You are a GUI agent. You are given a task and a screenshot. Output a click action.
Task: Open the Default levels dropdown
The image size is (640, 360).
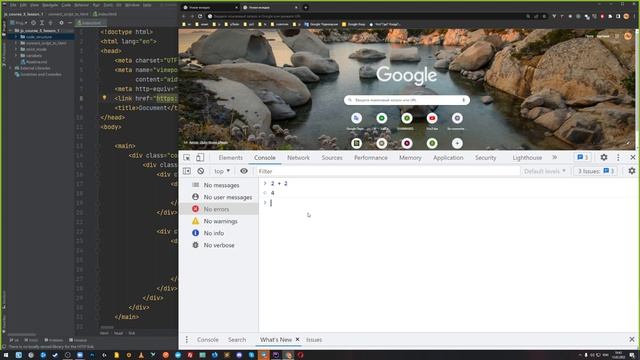point(545,171)
